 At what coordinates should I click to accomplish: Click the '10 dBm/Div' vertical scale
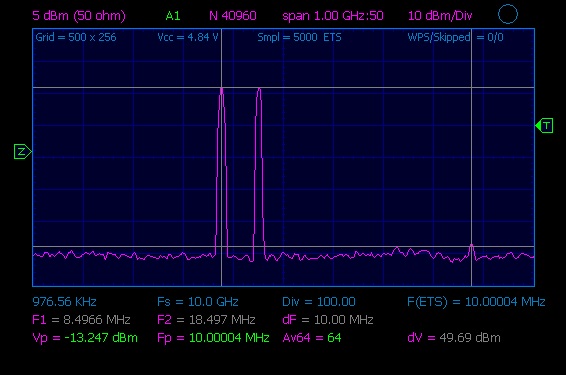pos(440,16)
